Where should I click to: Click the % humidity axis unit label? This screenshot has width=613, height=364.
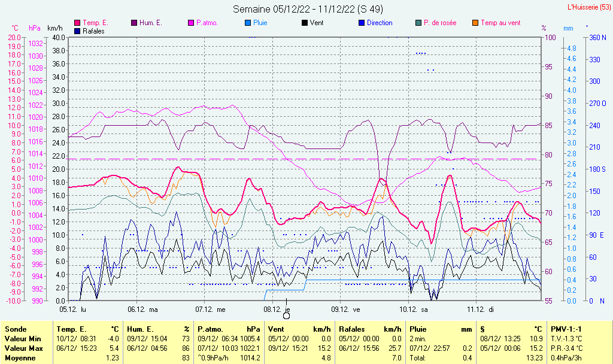click(x=544, y=28)
